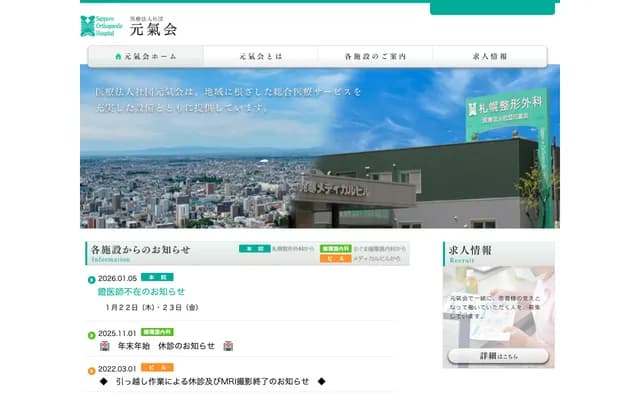Screen dimensions: 640x400
Task: Open the 元氣会とは navigation tab
Action: [261, 56]
